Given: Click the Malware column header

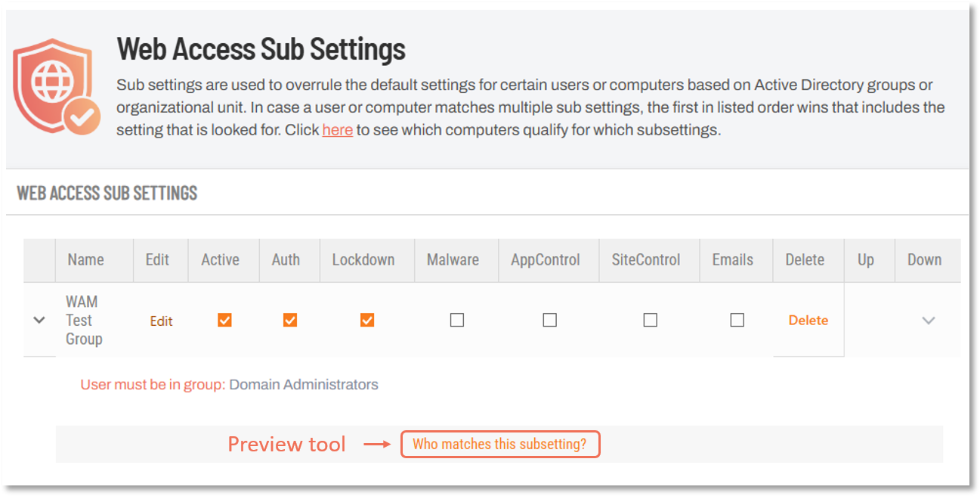Looking at the screenshot, I should point(453,259).
